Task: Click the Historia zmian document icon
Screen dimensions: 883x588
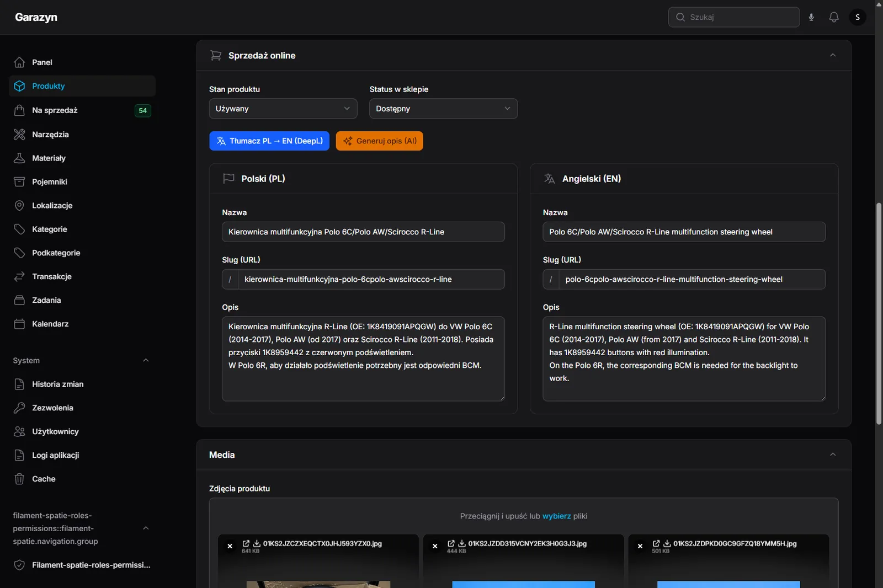Action: pos(19,384)
